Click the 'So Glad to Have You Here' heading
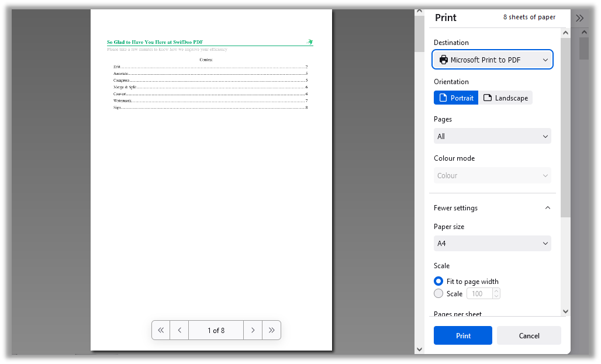 155,42
